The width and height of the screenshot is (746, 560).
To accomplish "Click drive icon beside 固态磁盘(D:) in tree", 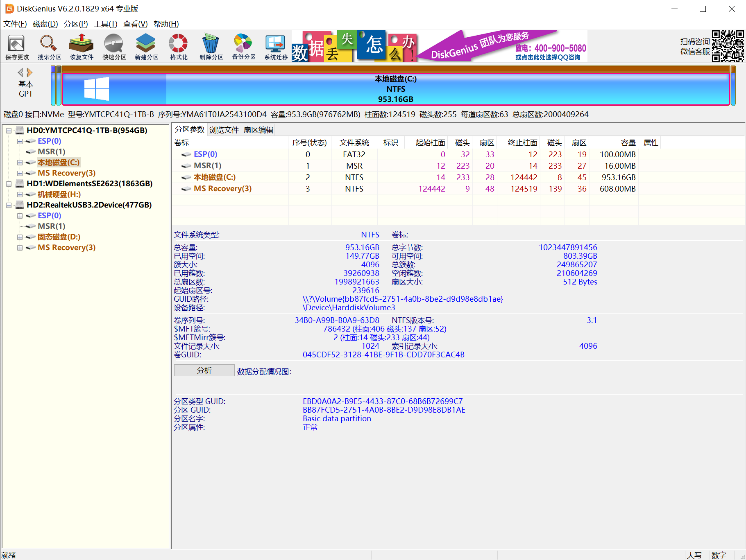I will 31,237.
